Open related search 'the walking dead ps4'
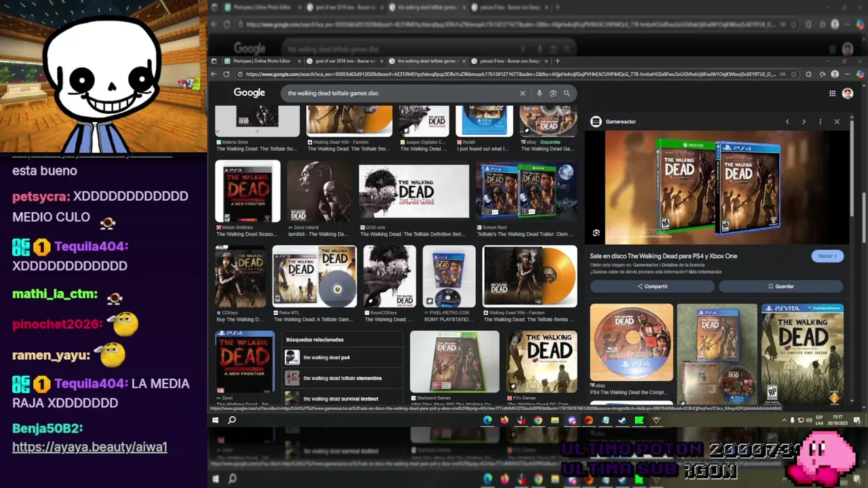868x488 pixels. 342,357
